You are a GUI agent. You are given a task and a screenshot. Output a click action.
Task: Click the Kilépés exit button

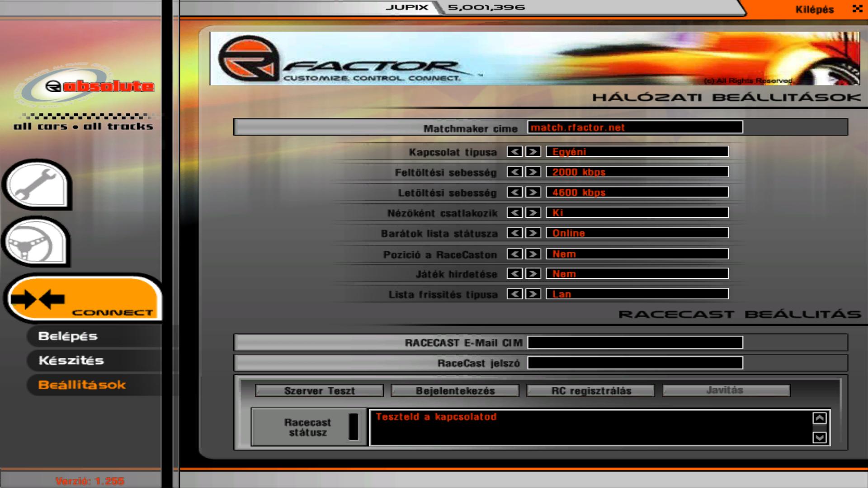814,9
